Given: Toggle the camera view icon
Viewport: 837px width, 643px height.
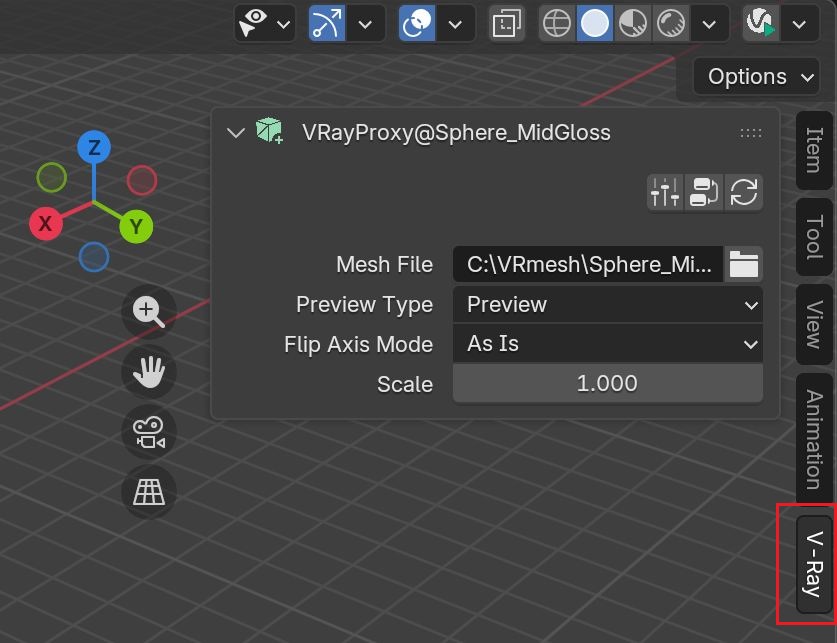Looking at the screenshot, I should (x=149, y=432).
